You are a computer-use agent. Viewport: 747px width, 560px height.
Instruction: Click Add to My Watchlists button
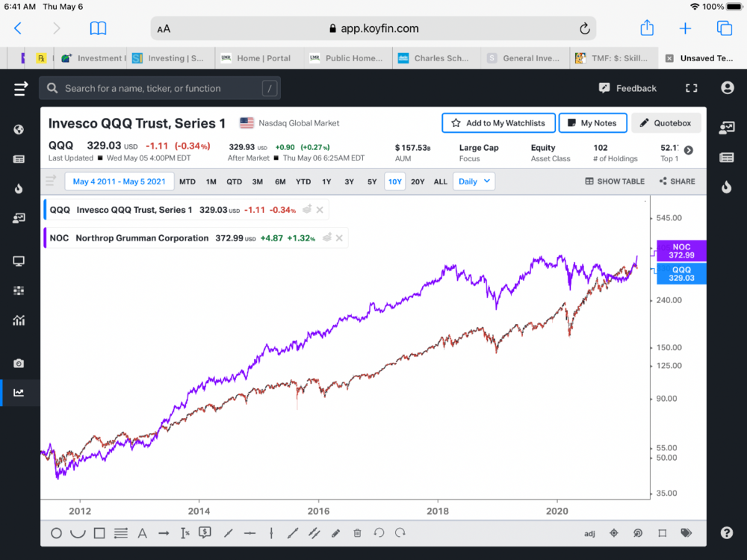498,123
